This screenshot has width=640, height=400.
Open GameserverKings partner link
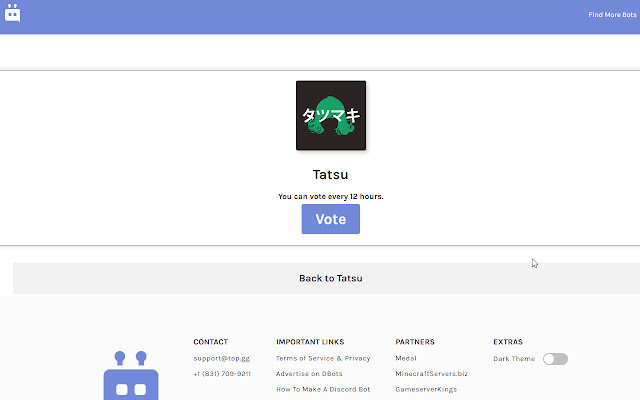(426, 389)
